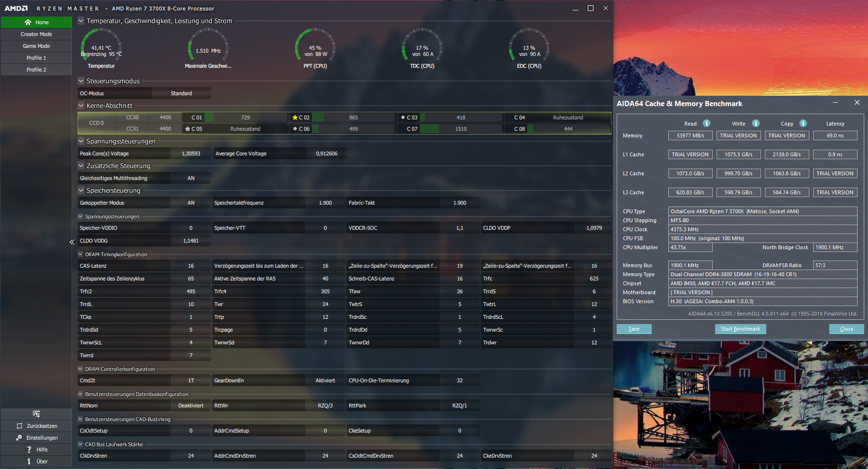
Task: Click Peak Core(s) Voltage value 1,30593
Action: (x=191, y=153)
